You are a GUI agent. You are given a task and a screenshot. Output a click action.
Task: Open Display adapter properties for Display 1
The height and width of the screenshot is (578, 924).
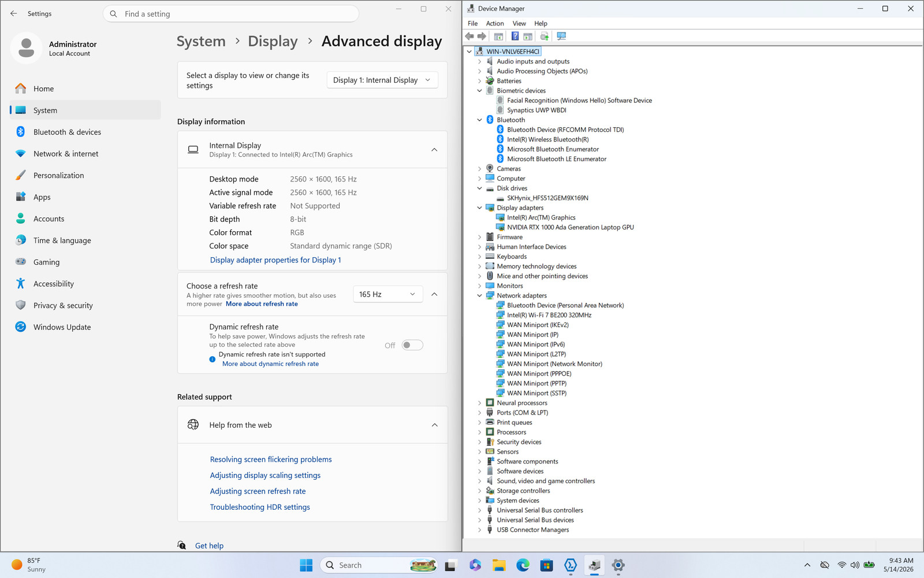(275, 260)
